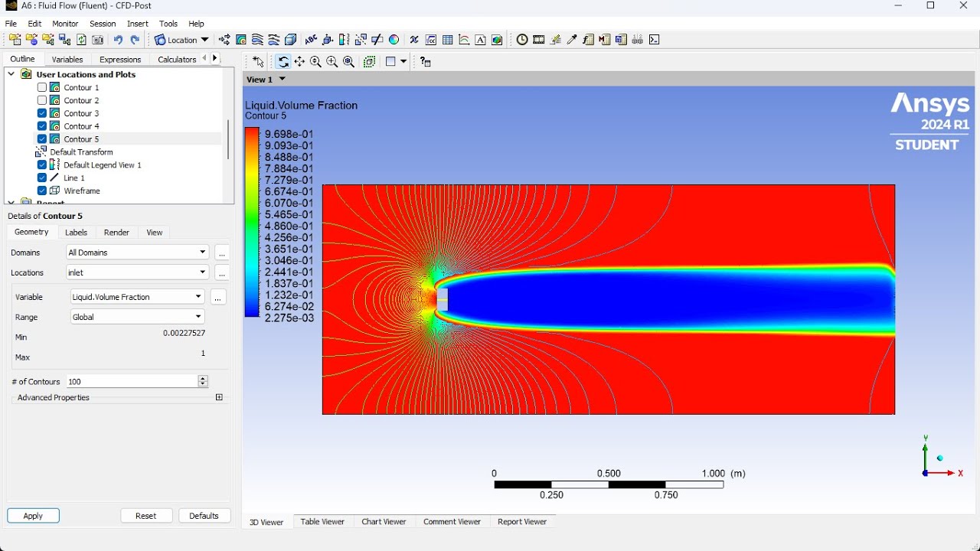Open the Domains dropdown
Screen dimensions: 980x551
137,253
